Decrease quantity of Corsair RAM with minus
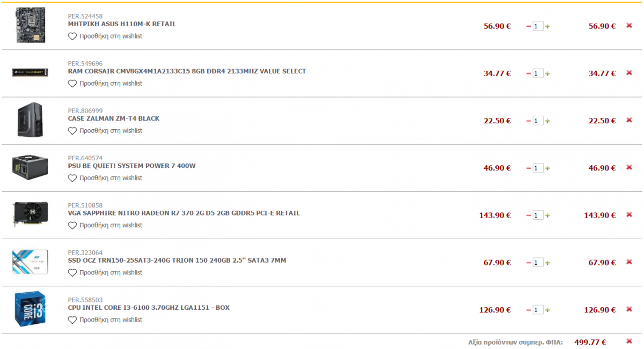644x349 pixels. tap(529, 73)
